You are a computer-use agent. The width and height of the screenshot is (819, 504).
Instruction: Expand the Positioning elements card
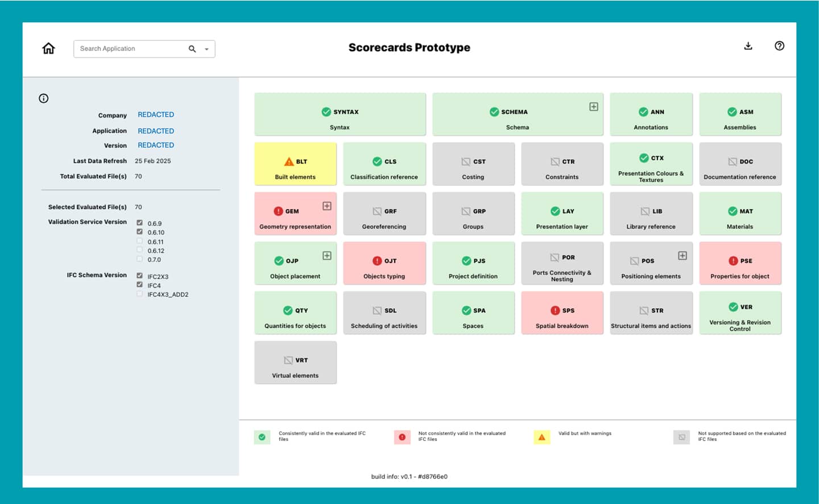682,256
